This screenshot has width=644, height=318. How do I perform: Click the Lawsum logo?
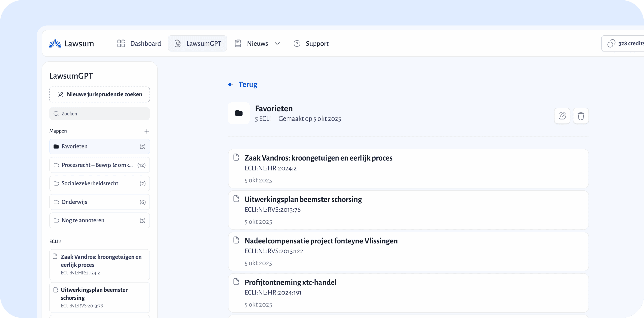point(71,43)
